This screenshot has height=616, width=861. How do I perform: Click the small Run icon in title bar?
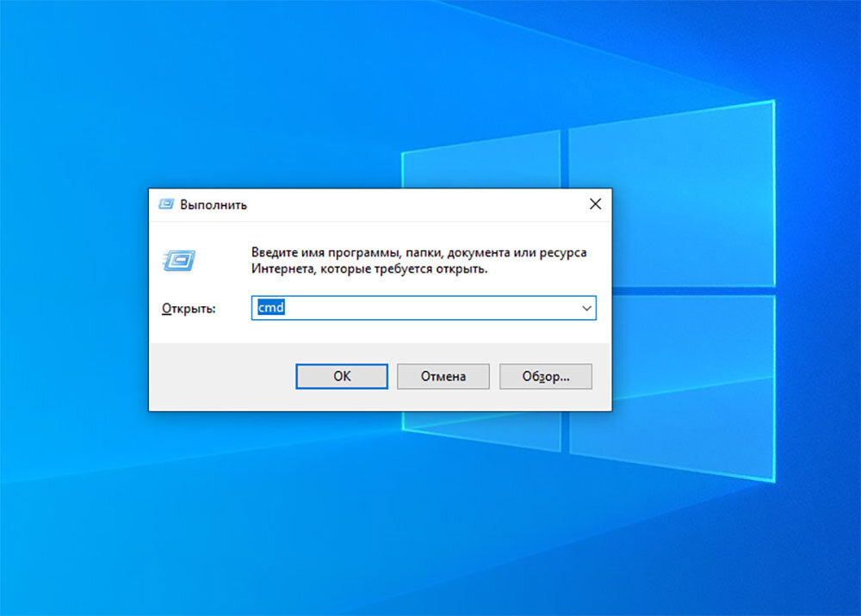(166, 205)
